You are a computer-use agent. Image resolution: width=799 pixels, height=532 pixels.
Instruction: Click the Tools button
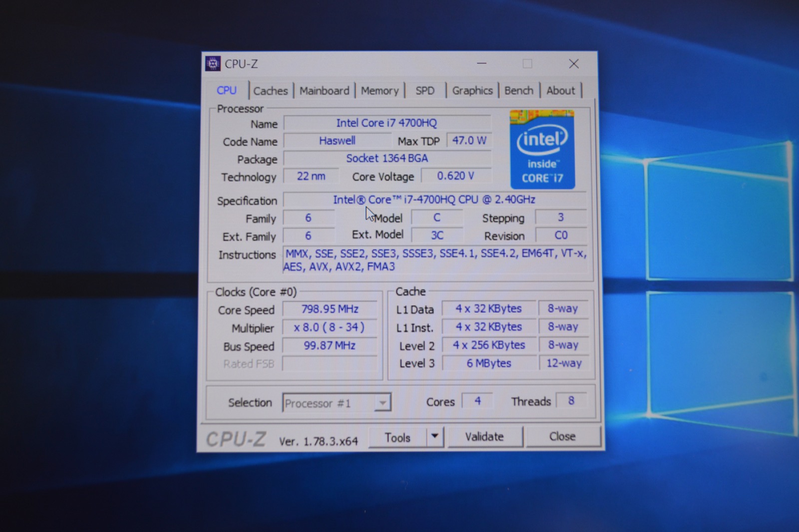click(x=398, y=437)
